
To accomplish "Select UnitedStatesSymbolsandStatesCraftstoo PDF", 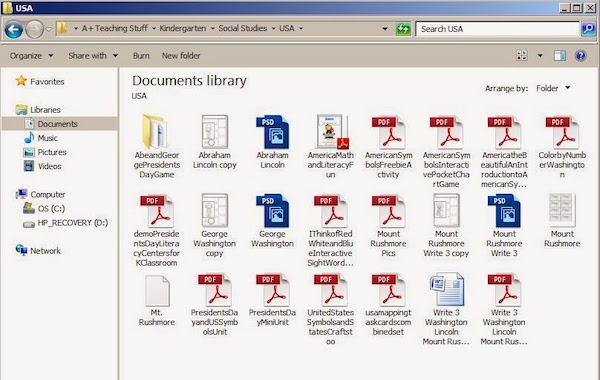I will click(331, 309).
